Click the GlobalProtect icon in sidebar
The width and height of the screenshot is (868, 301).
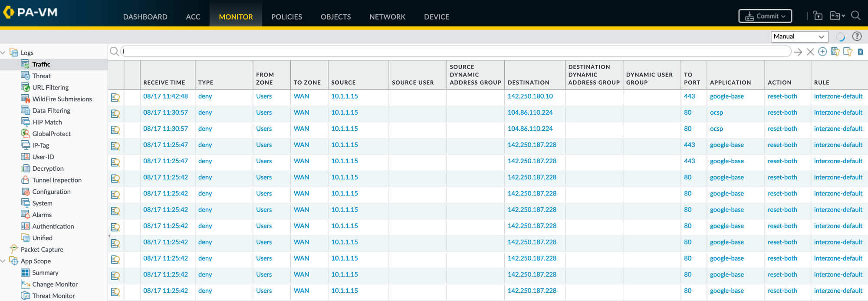[x=25, y=133]
